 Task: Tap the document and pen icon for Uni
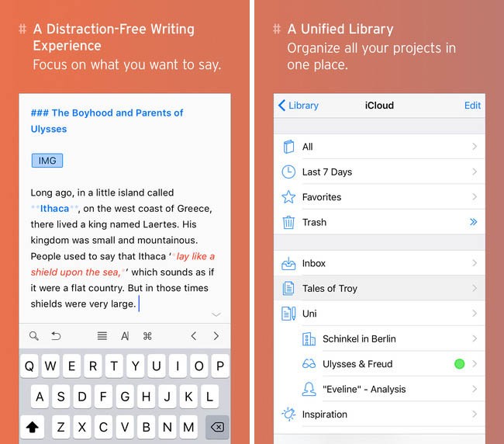288,314
